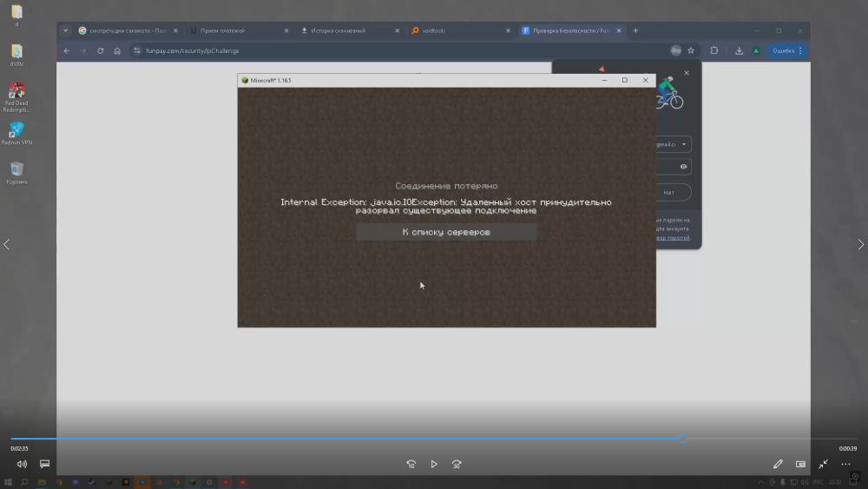Bookmark this page with star icon

(x=691, y=50)
